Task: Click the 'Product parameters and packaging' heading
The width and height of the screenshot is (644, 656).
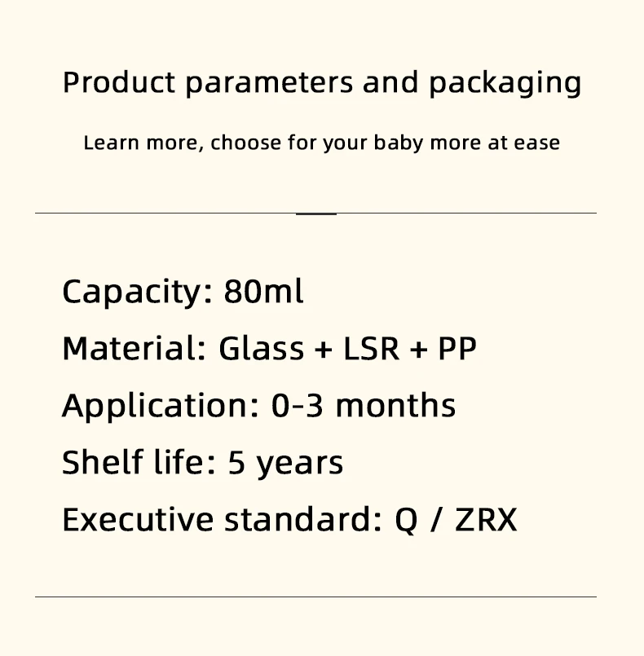Action: point(322,83)
